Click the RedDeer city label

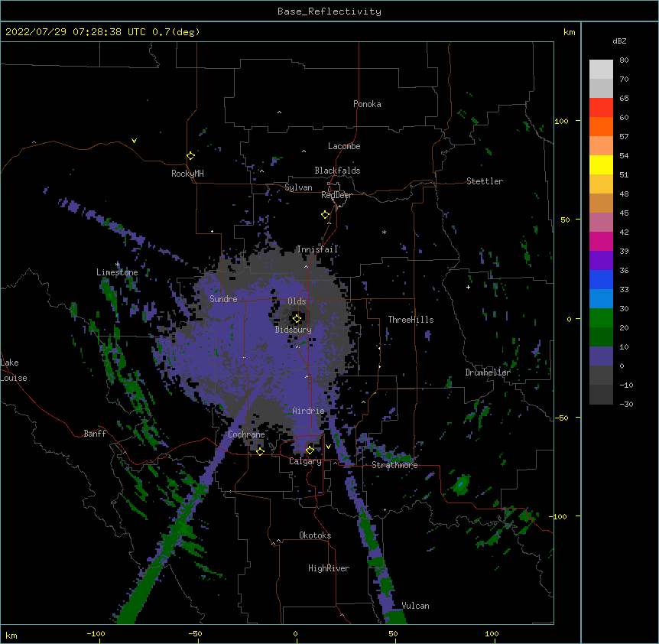(x=336, y=195)
